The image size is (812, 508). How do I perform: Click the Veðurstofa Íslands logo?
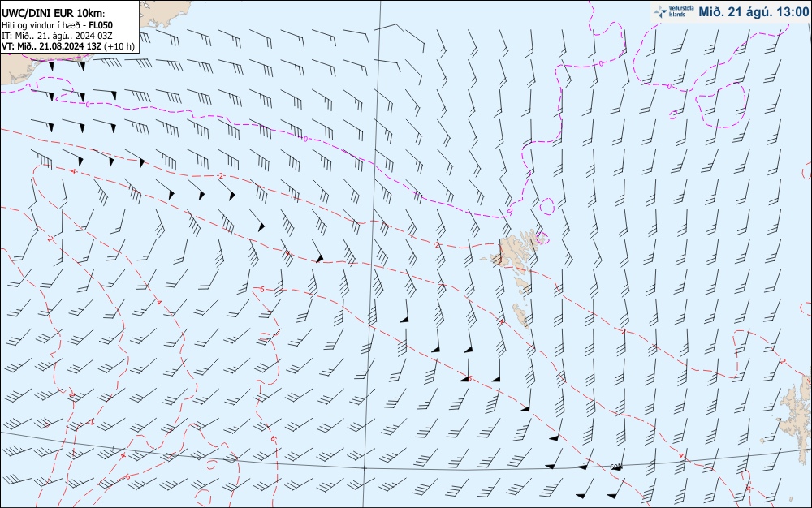674,11
